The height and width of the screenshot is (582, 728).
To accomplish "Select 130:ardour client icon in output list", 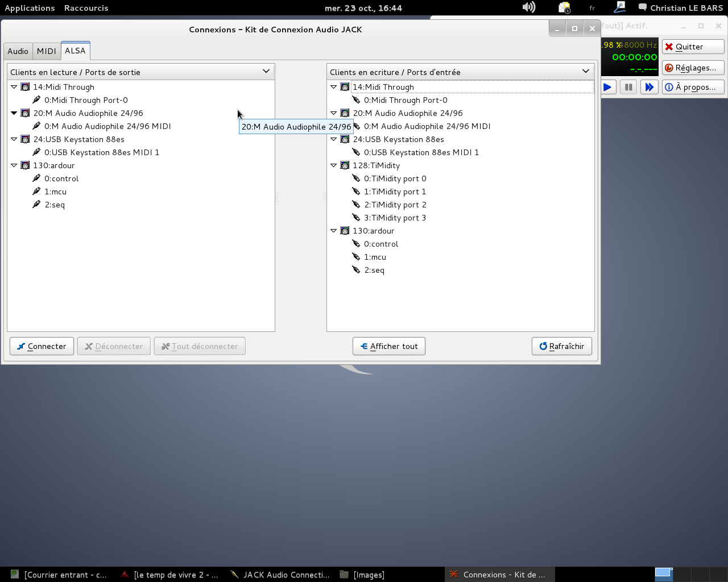I will [x=25, y=165].
